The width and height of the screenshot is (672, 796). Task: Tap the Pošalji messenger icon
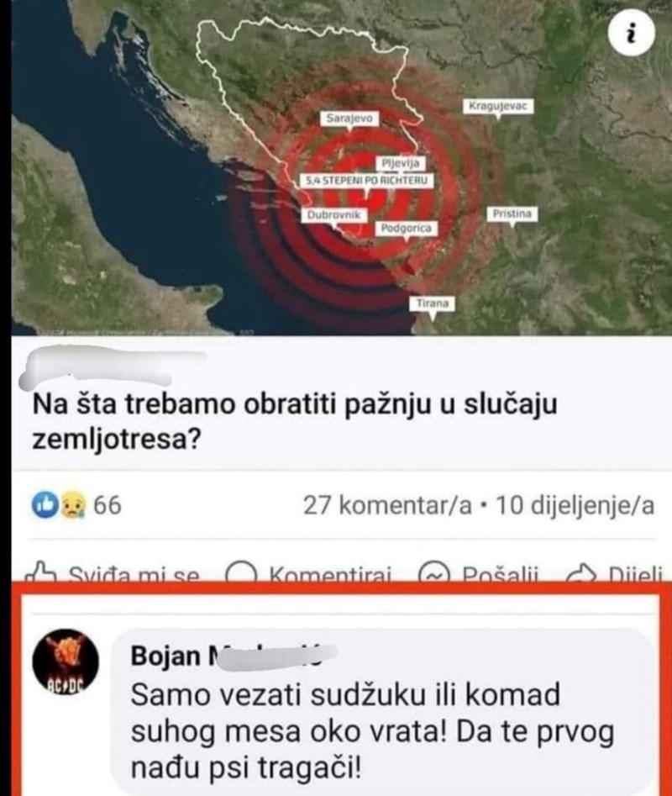click(x=434, y=572)
